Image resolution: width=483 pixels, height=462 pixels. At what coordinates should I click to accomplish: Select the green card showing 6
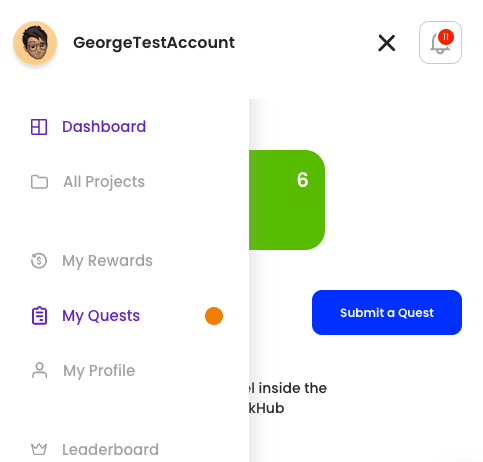287,200
